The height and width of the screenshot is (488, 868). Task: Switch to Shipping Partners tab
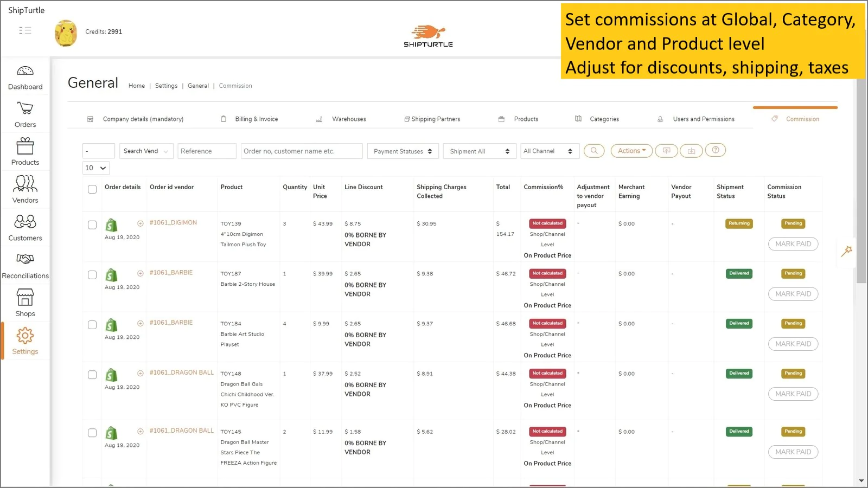click(x=432, y=119)
